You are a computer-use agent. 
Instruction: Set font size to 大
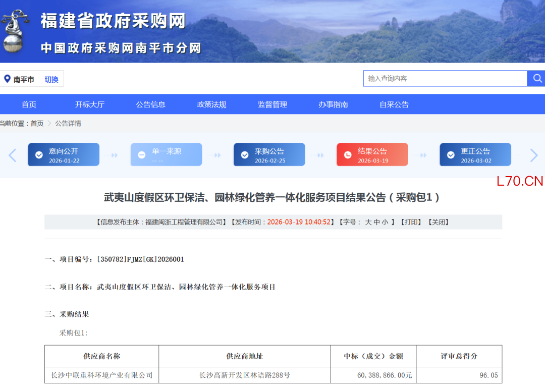368,222
